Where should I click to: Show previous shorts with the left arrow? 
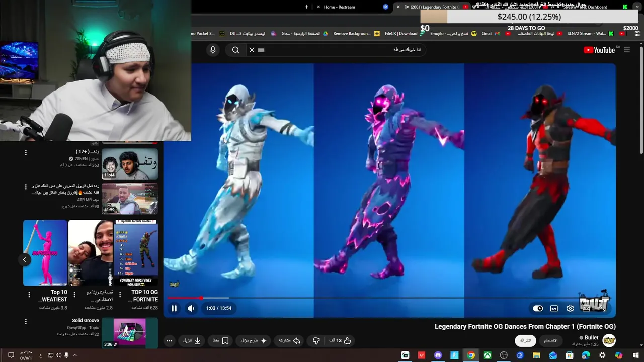click(24, 259)
